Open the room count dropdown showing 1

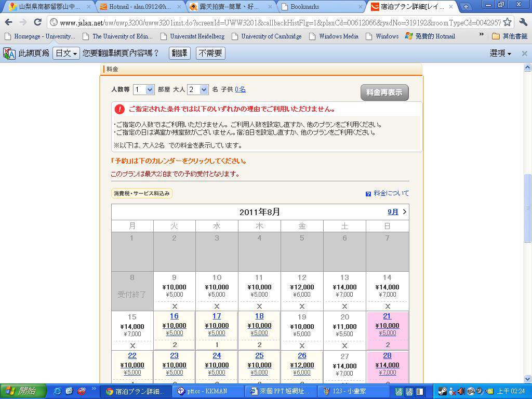coord(144,89)
